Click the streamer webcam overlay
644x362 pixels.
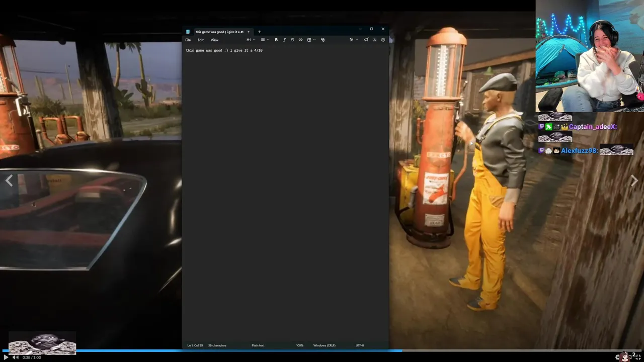[590, 56]
